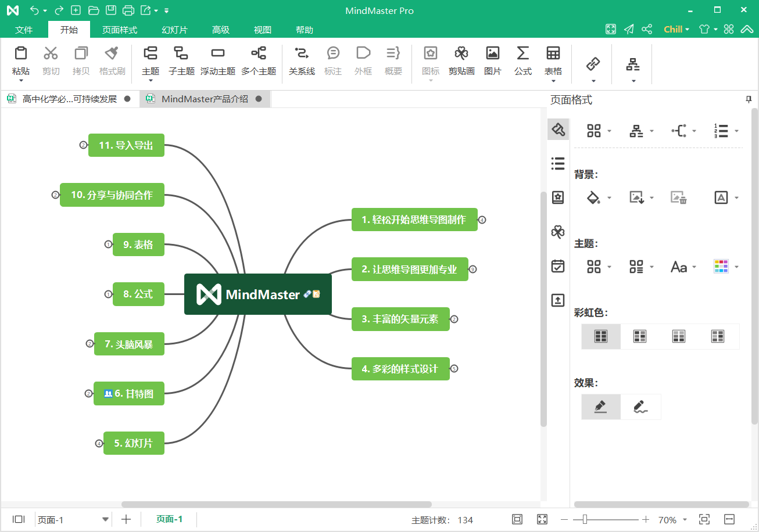Select the '2. 让思维导图更加专业' topic
Image resolution: width=759 pixels, height=532 pixels.
(x=410, y=269)
